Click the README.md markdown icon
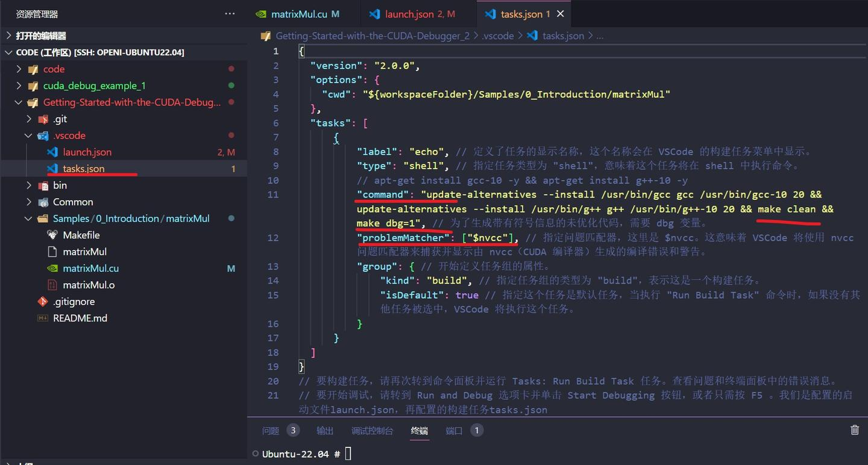 43,318
